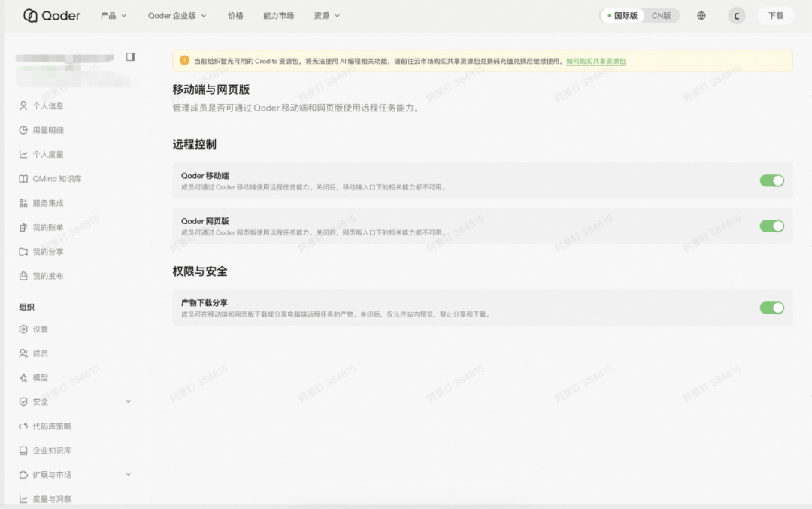Click the 服务集成 sidebar label
Screen dimensions: 812x509
(48, 203)
